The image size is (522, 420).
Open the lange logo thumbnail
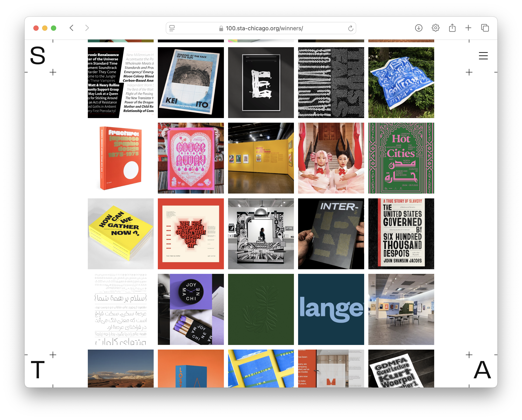click(x=331, y=309)
